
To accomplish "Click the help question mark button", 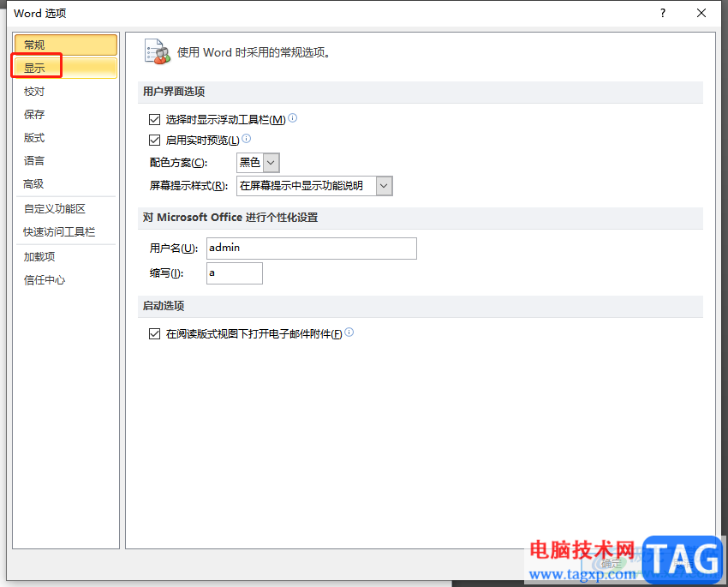I will point(663,13).
